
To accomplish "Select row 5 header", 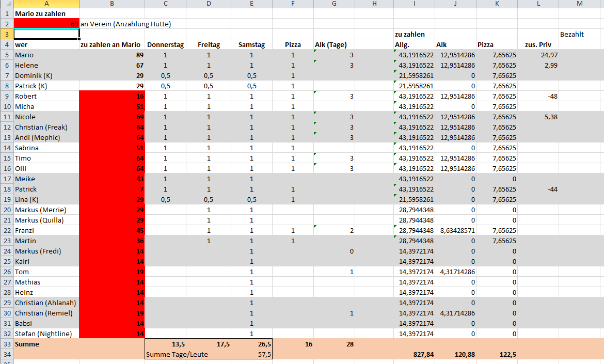I will point(7,55).
